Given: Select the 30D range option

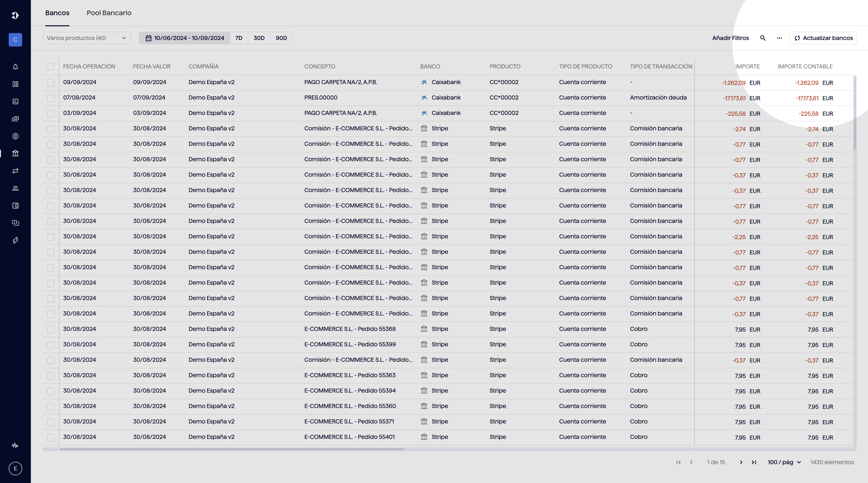Looking at the screenshot, I should click(259, 38).
